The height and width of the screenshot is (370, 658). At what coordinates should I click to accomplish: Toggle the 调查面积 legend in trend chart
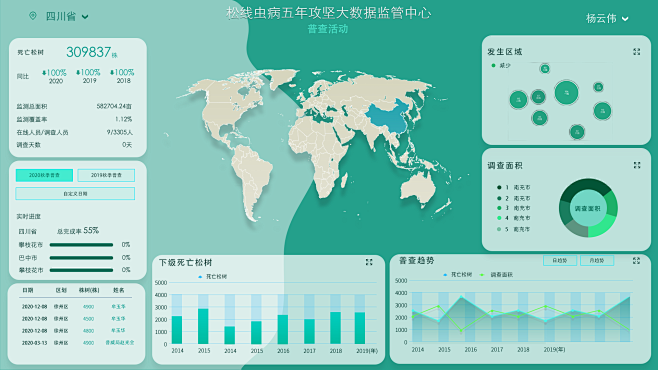click(496, 274)
